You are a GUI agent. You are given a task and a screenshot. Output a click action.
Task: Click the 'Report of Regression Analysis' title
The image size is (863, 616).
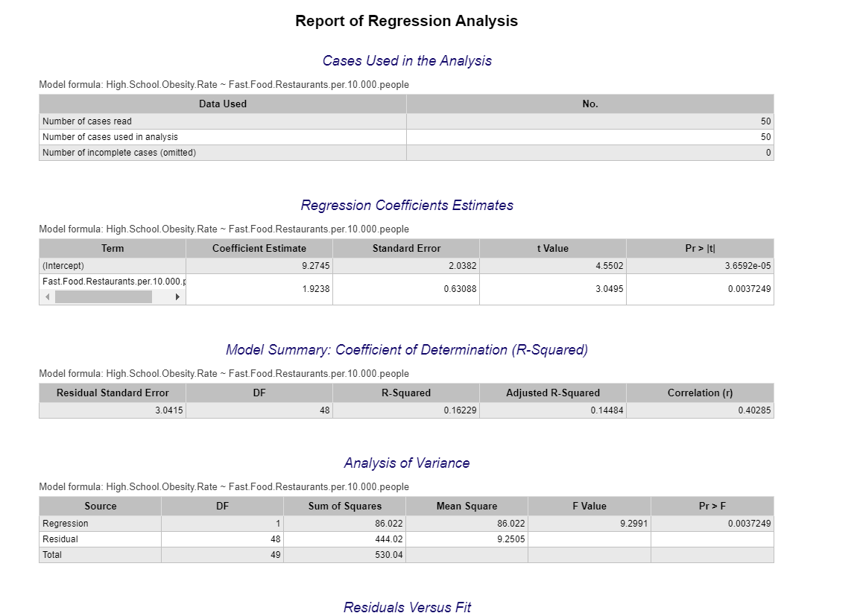coord(406,21)
